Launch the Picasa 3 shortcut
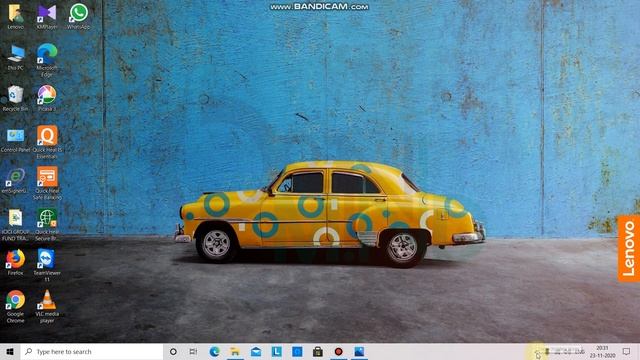640x360 pixels. tap(47, 98)
